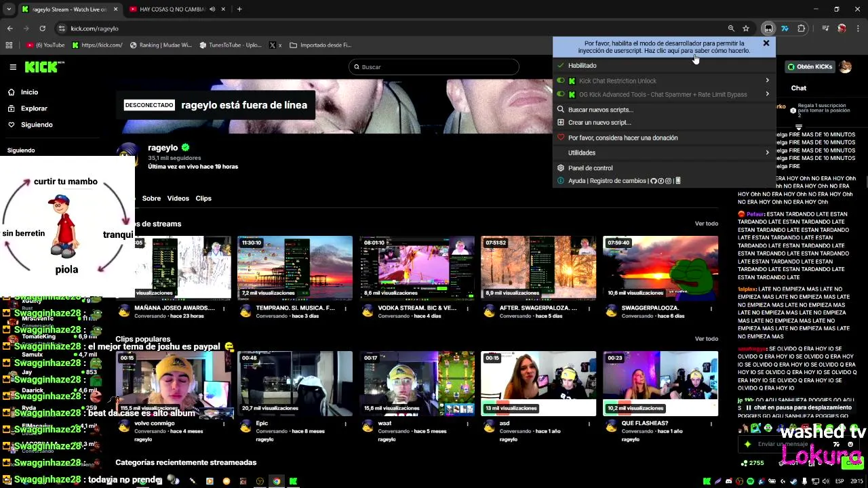Image resolution: width=868 pixels, height=488 pixels.
Task: Open VODKA STREAM video thumbnail
Action: (417, 268)
